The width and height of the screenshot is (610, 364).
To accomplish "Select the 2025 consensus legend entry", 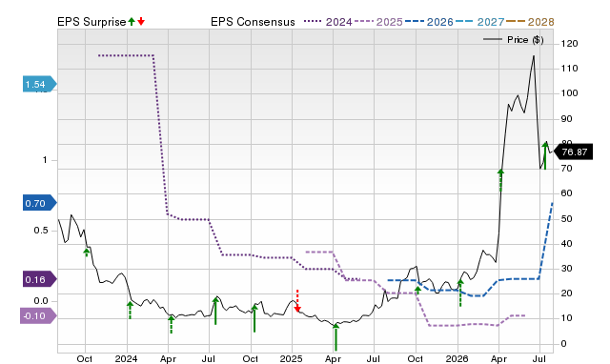I will tap(378, 22).
